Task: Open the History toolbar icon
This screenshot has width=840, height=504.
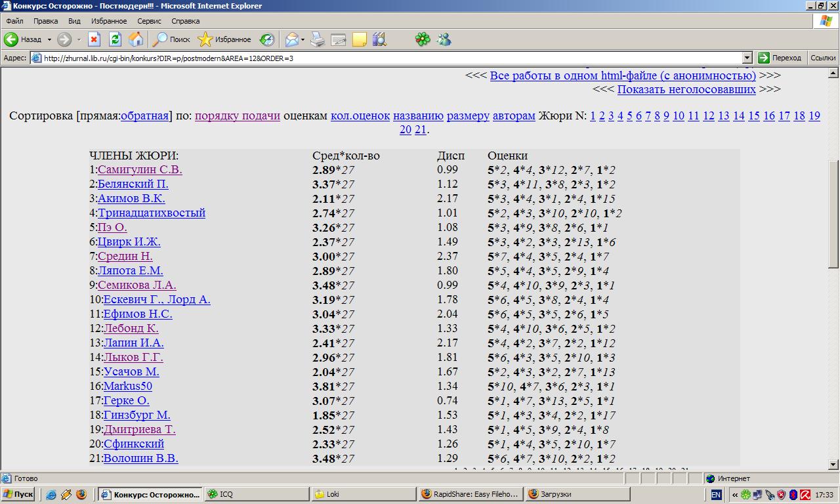Action: pos(266,39)
